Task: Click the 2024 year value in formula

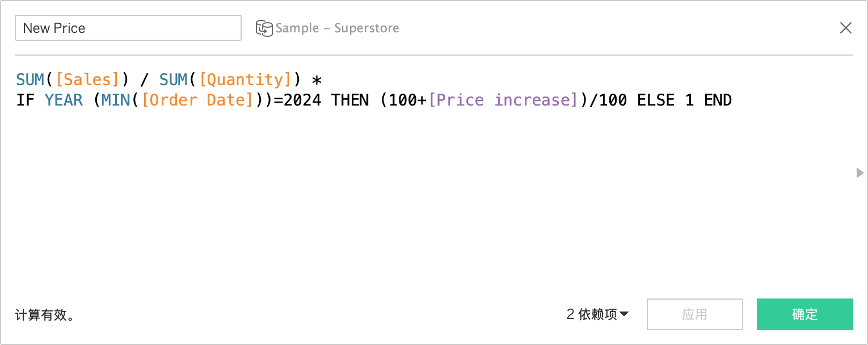Action: click(x=302, y=100)
